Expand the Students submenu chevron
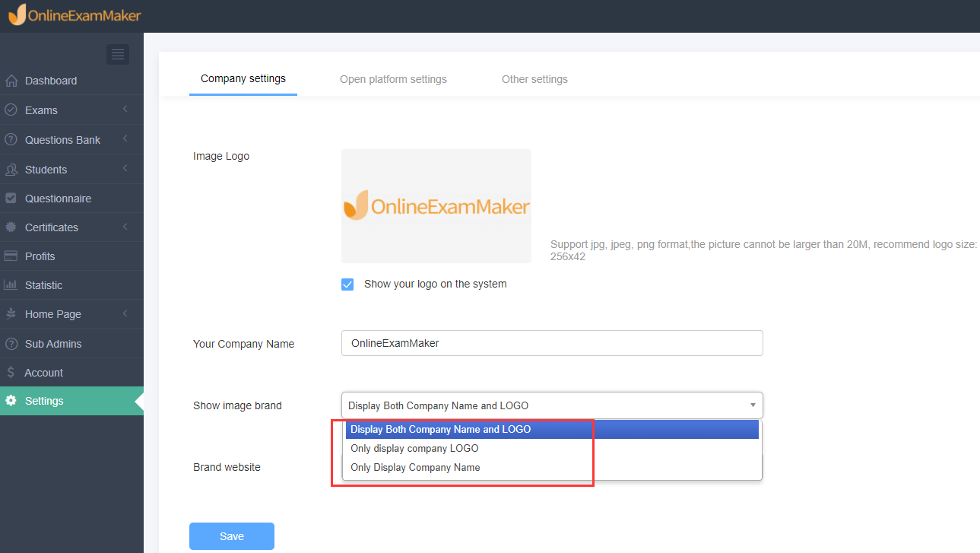Viewport: 980px width, 553px height. 125,170
